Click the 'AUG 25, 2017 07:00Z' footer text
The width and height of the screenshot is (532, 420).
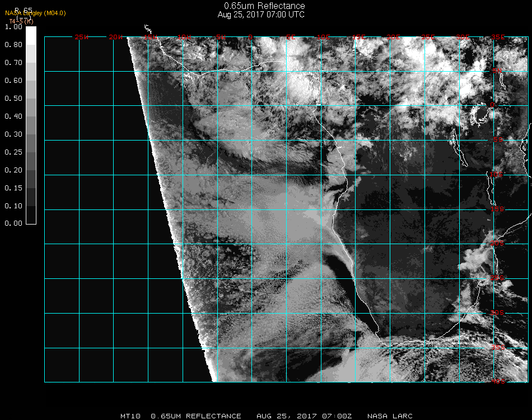304,416
